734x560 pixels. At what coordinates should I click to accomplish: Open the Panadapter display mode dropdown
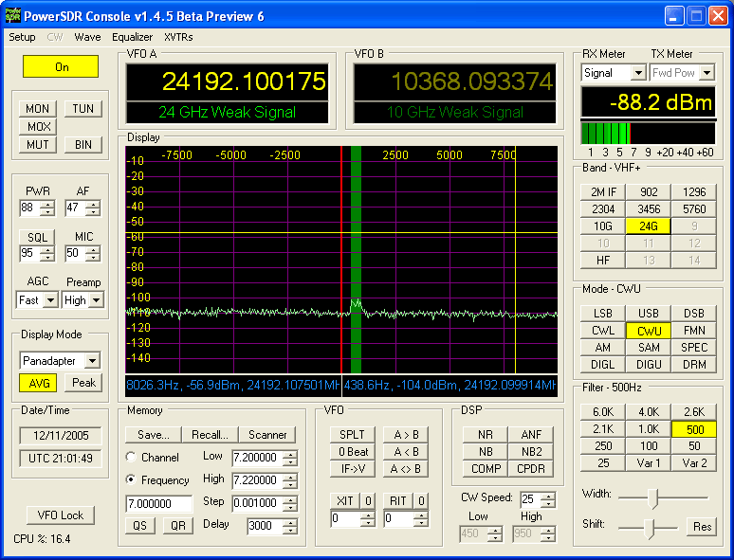pos(92,361)
